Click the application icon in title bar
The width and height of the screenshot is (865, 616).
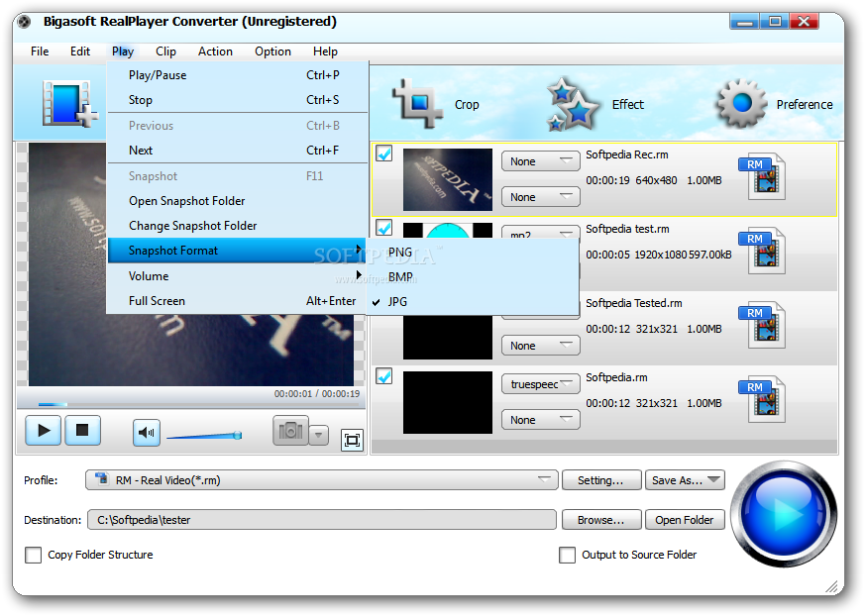pyautogui.click(x=24, y=22)
